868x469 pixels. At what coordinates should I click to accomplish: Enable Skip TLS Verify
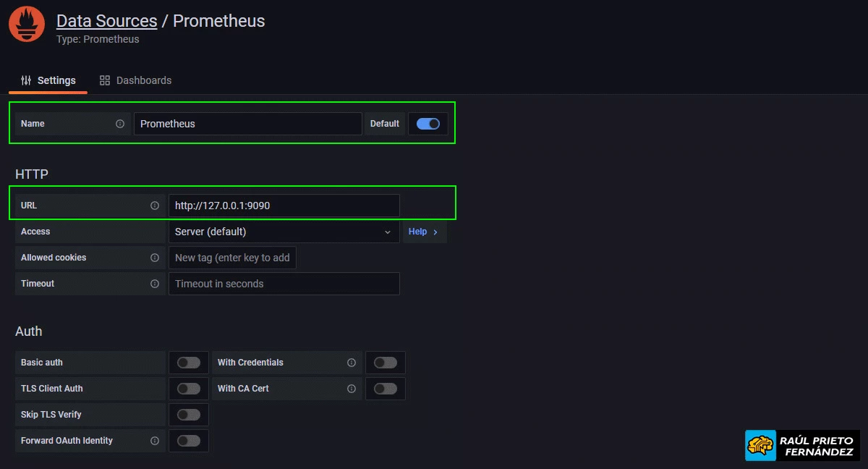tap(188, 415)
